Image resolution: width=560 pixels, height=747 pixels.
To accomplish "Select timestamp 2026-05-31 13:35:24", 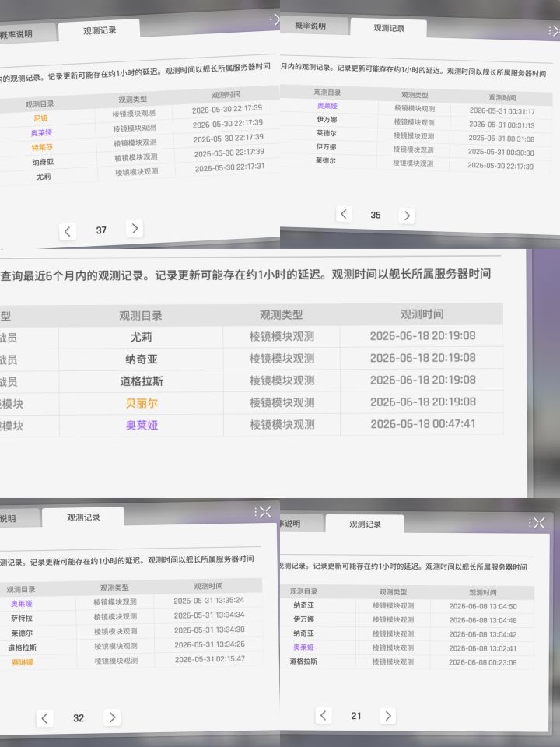I will (x=209, y=601).
